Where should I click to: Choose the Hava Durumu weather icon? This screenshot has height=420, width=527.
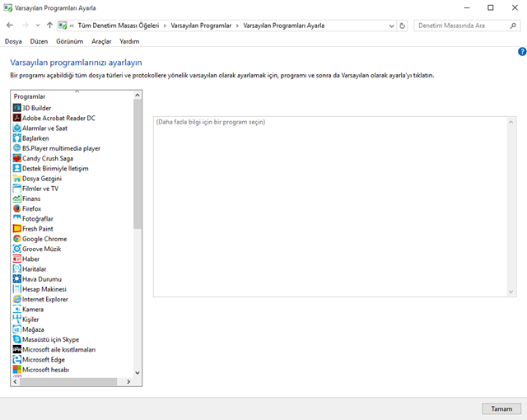[16, 279]
